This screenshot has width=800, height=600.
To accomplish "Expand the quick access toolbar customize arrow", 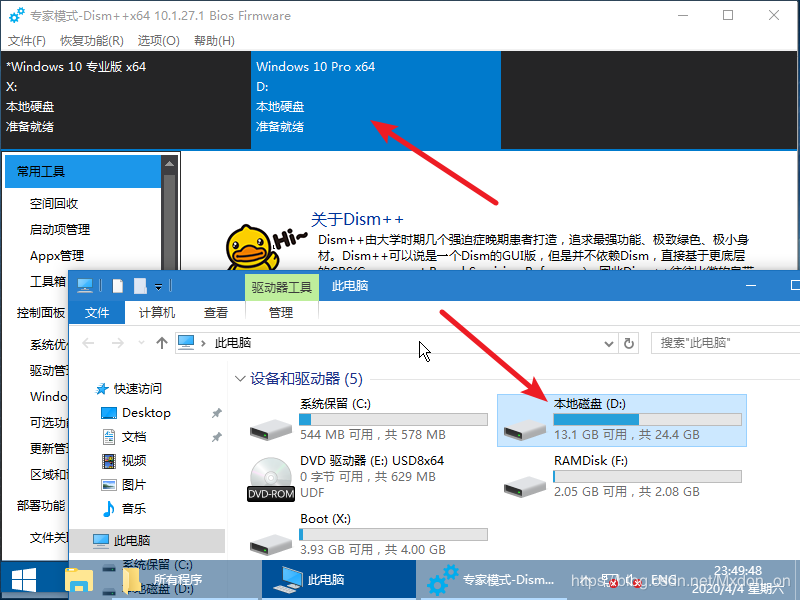I will [x=160, y=285].
